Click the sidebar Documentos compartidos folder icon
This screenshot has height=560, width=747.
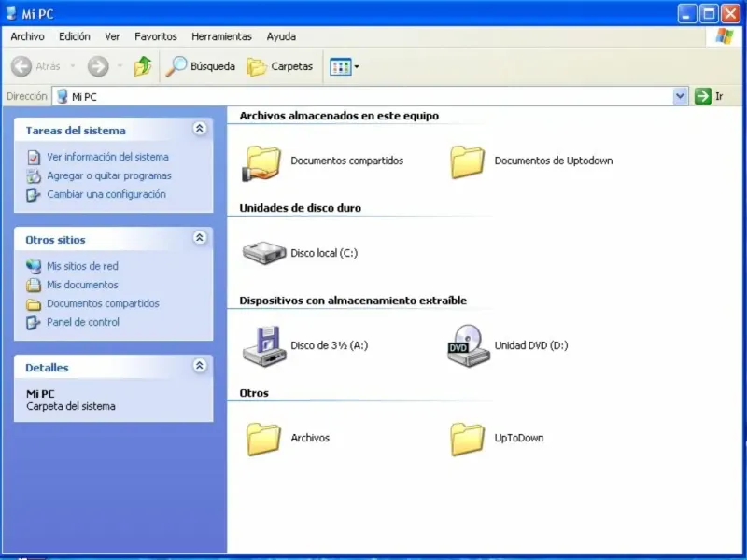pyautogui.click(x=34, y=304)
